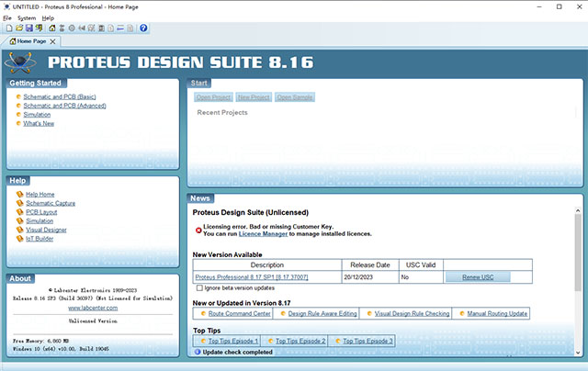Open Schematic Capture from the toolbar
This screenshot has width=588, height=371.
pyautogui.click(x=62, y=28)
